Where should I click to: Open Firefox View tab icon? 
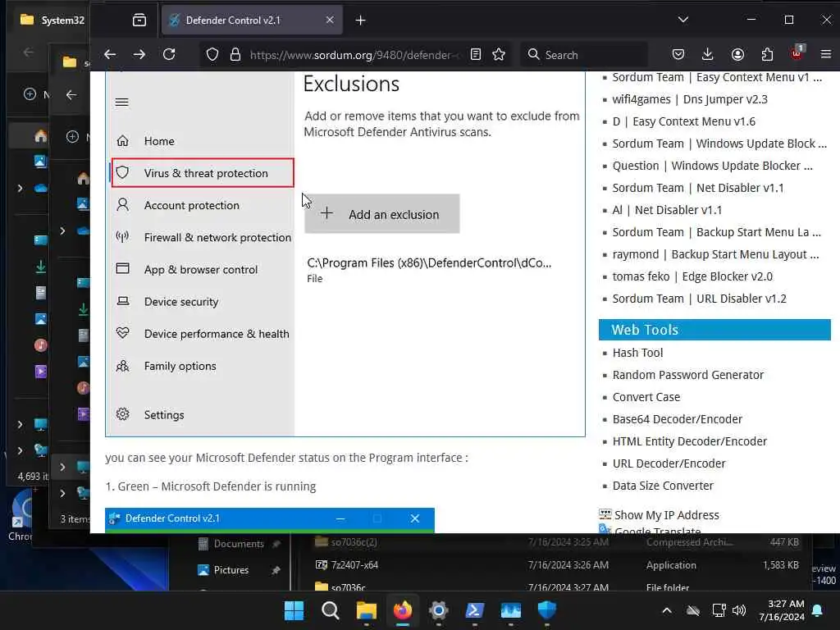click(139, 21)
